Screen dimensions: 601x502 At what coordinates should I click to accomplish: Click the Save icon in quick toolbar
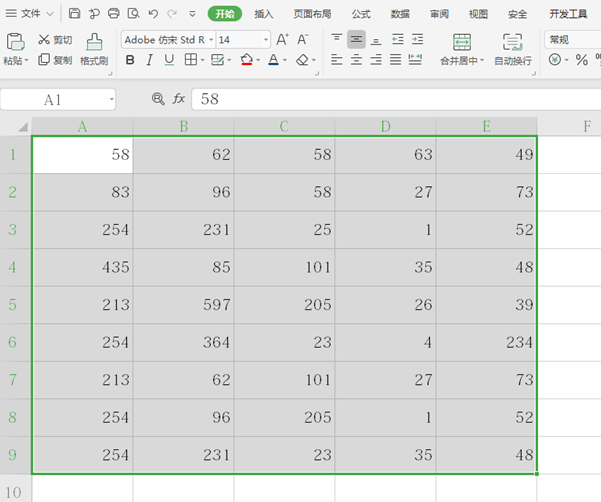(x=74, y=13)
